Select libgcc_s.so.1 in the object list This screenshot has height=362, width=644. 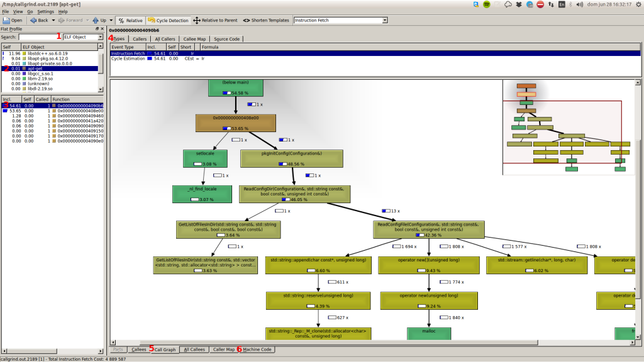pyautogui.click(x=50, y=74)
